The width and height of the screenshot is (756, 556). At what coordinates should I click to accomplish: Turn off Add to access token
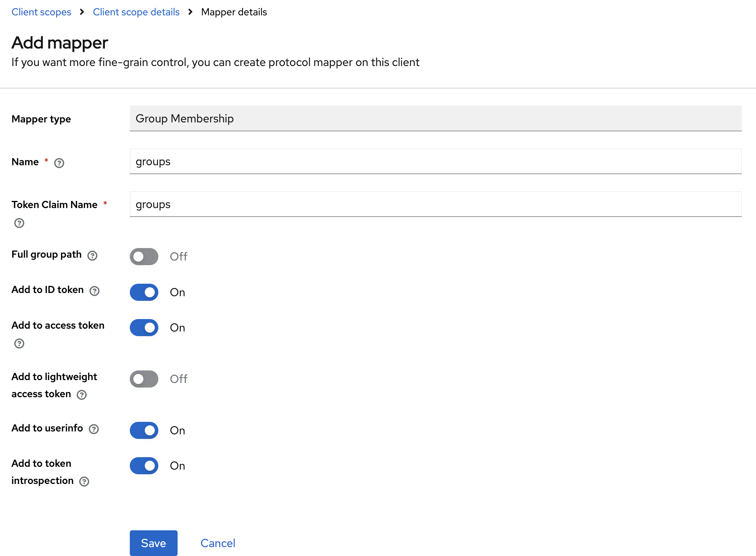144,328
